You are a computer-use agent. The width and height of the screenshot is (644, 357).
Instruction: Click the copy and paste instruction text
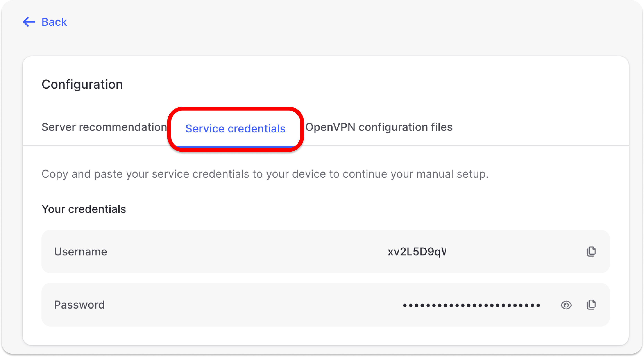click(265, 174)
